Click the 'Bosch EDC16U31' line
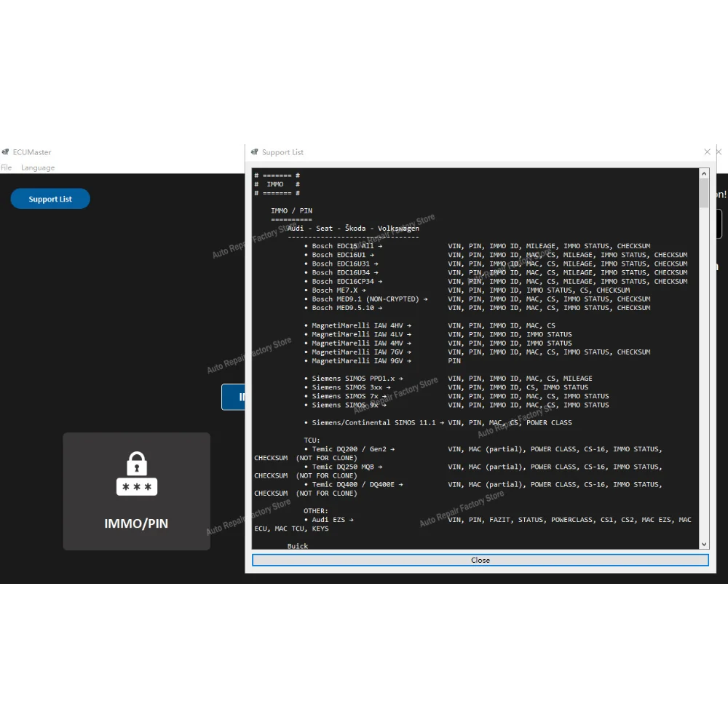Viewport: 728px width, 728px height. (x=496, y=264)
